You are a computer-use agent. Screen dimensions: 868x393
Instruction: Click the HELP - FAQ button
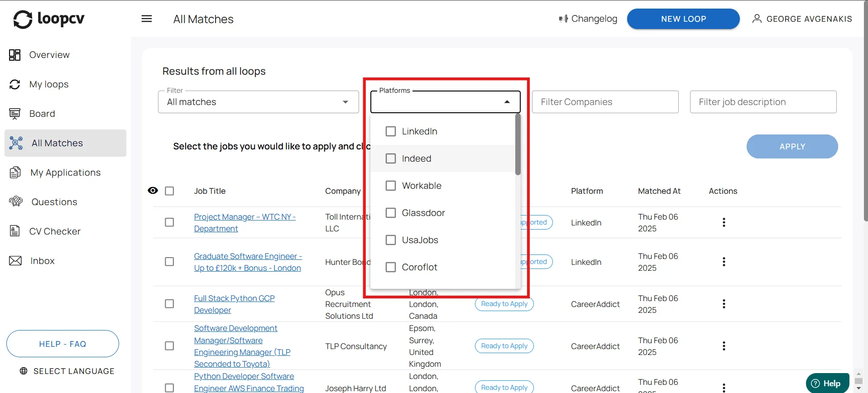pos(62,344)
